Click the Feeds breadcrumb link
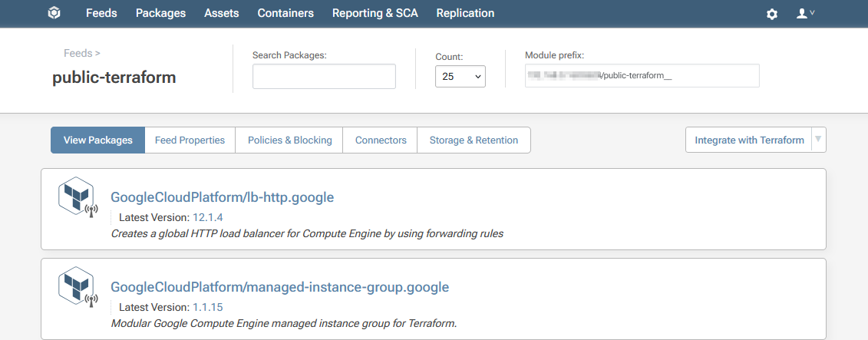868x340 pixels. (78, 54)
